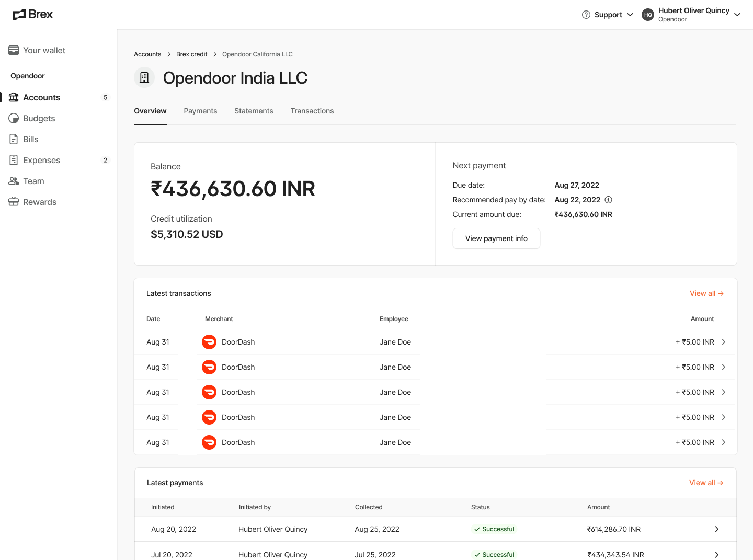Click the Aug 20, 2022 initiated date
The height and width of the screenshot is (560, 753).
[x=174, y=529]
